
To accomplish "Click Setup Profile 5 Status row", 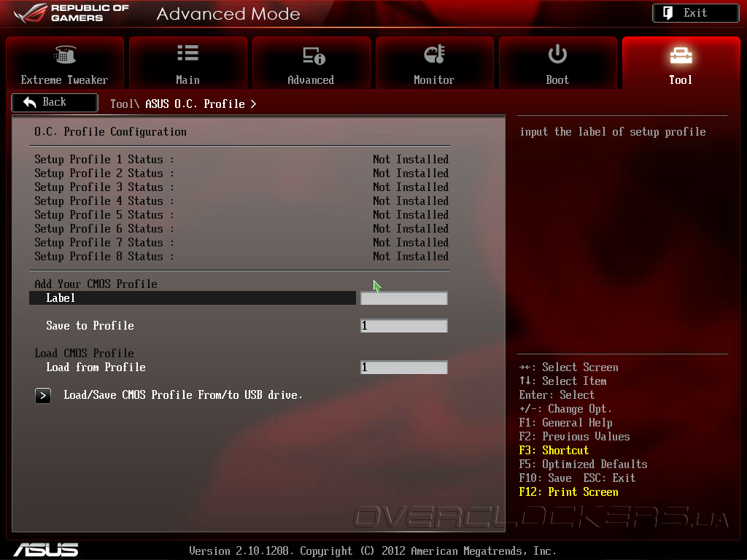I will (241, 215).
